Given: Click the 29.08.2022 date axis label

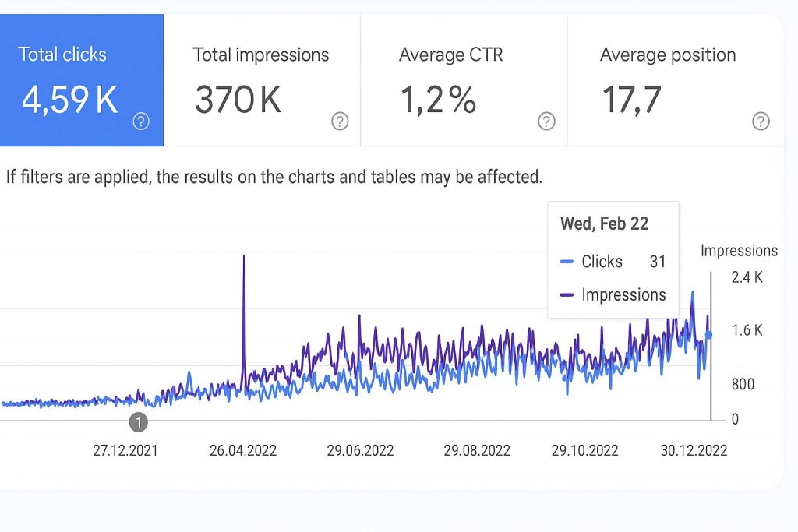Looking at the screenshot, I should [x=477, y=451].
